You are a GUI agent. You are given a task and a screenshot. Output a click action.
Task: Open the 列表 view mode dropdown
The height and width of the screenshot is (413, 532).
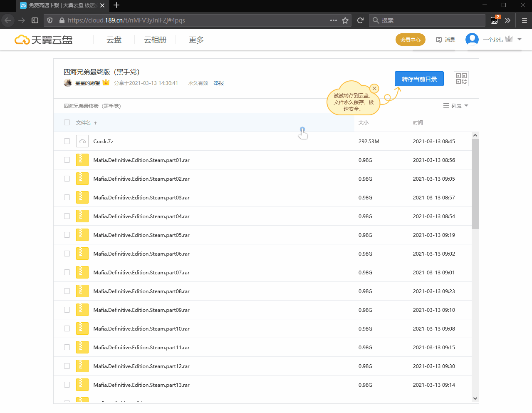click(x=456, y=106)
